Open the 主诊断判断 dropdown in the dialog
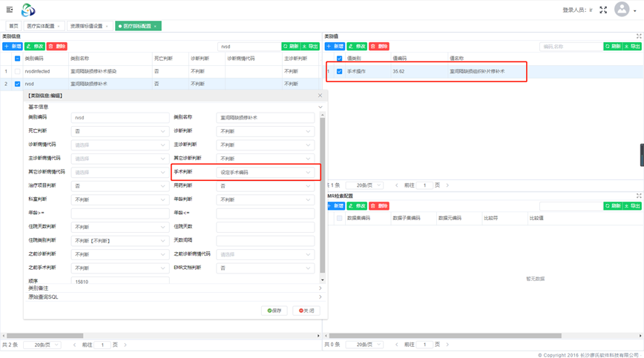644x358 pixels. [266, 145]
